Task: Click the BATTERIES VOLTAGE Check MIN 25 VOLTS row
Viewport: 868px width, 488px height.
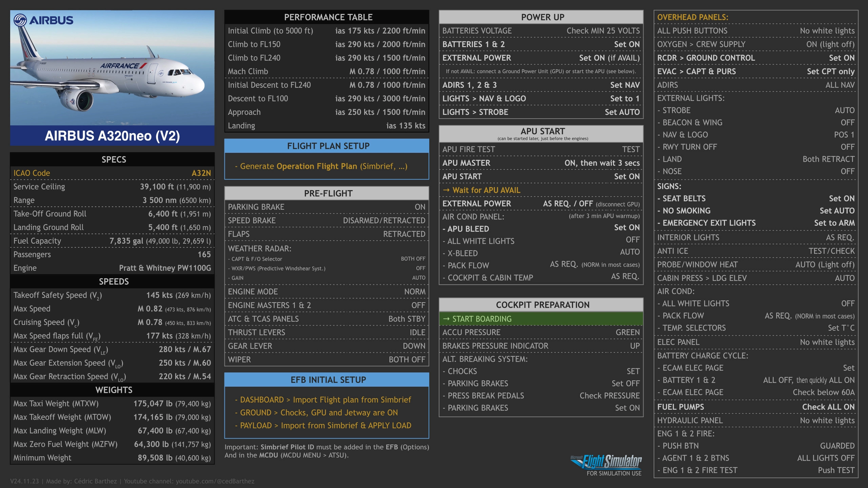Action: coord(541,30)
